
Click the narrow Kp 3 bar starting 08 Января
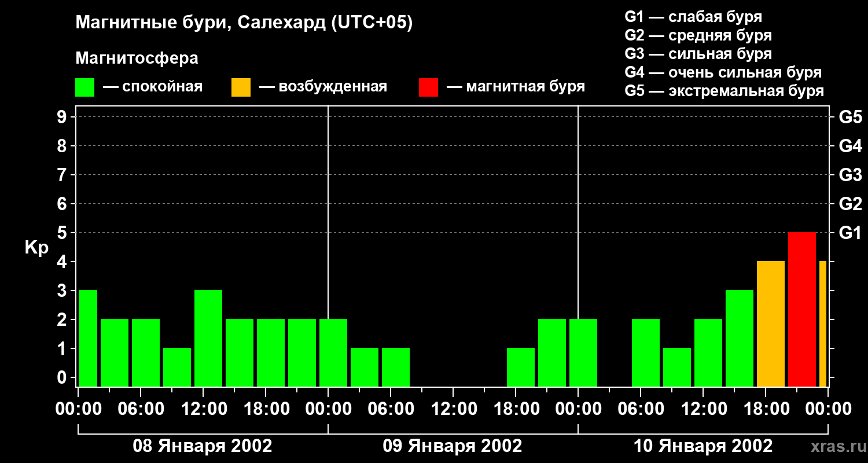point(88,339)
